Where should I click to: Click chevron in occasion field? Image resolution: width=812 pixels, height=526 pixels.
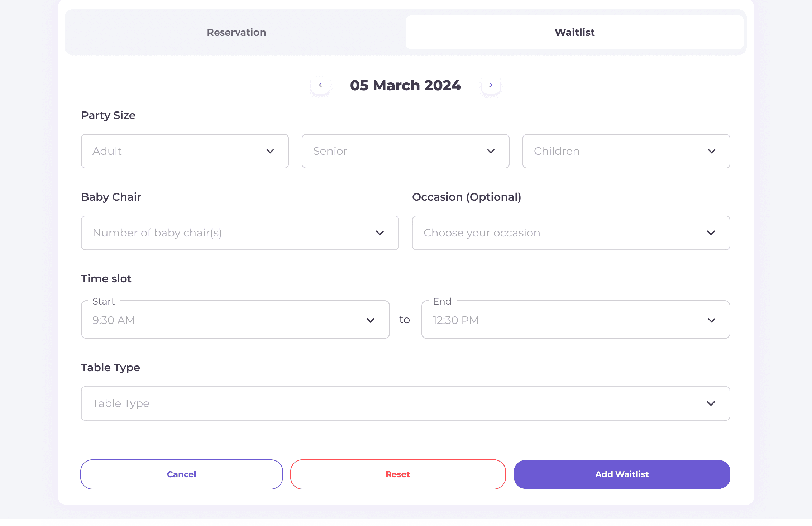pos(711,233)
